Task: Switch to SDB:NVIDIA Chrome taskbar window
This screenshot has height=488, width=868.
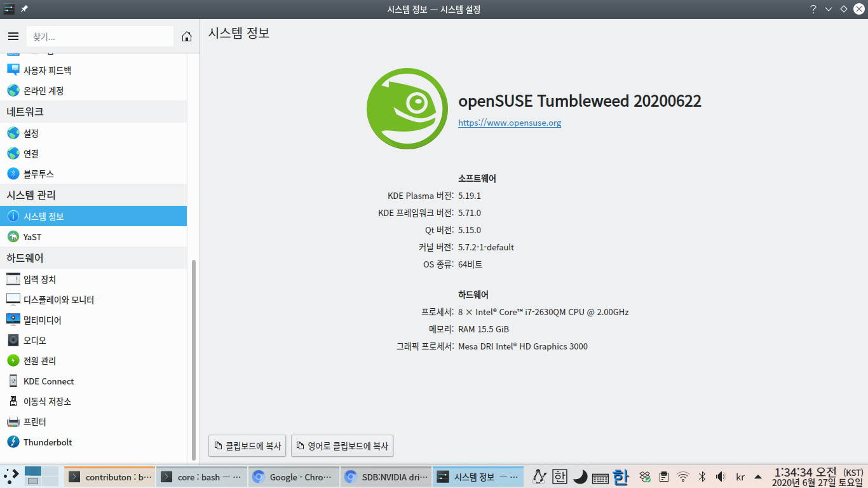Action: coord(386,477)
